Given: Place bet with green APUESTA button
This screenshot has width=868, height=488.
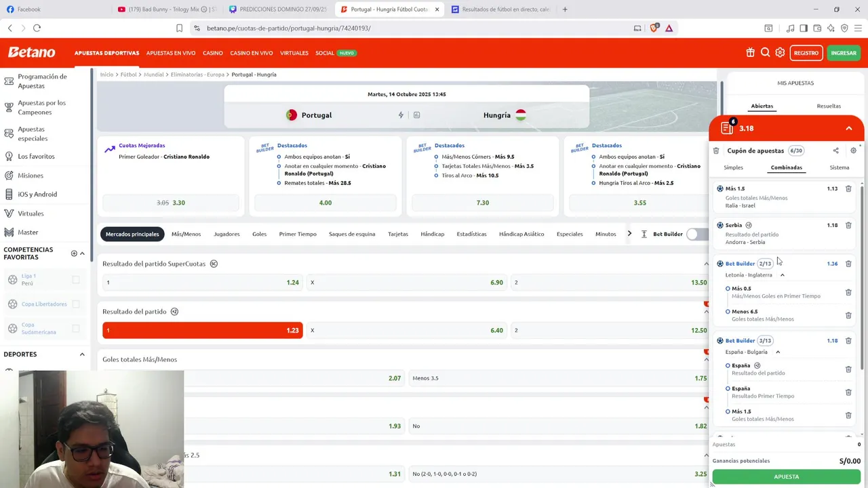Looking at the screenshot, I should point(786,476).
